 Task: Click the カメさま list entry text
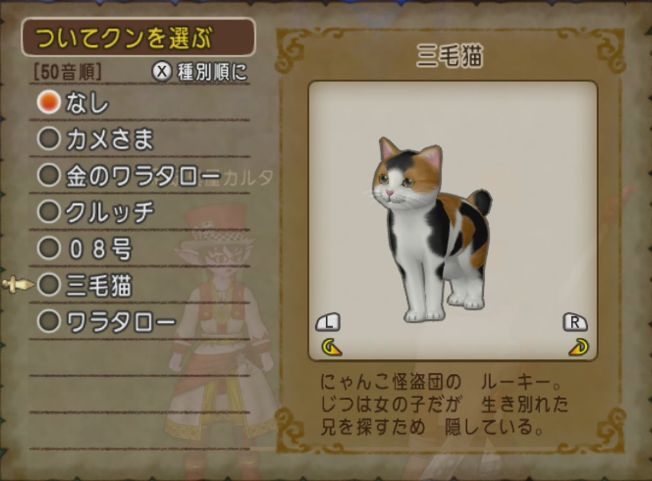(110, 139)
